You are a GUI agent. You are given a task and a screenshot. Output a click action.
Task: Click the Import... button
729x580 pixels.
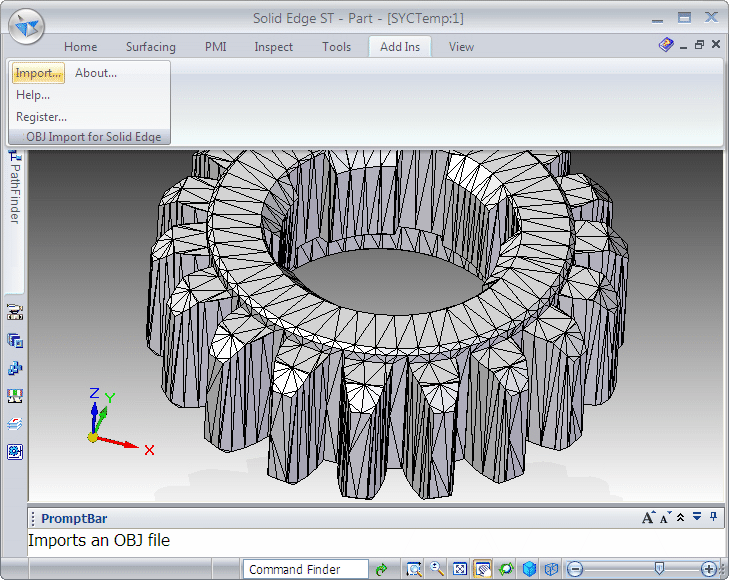pos(38,73)
